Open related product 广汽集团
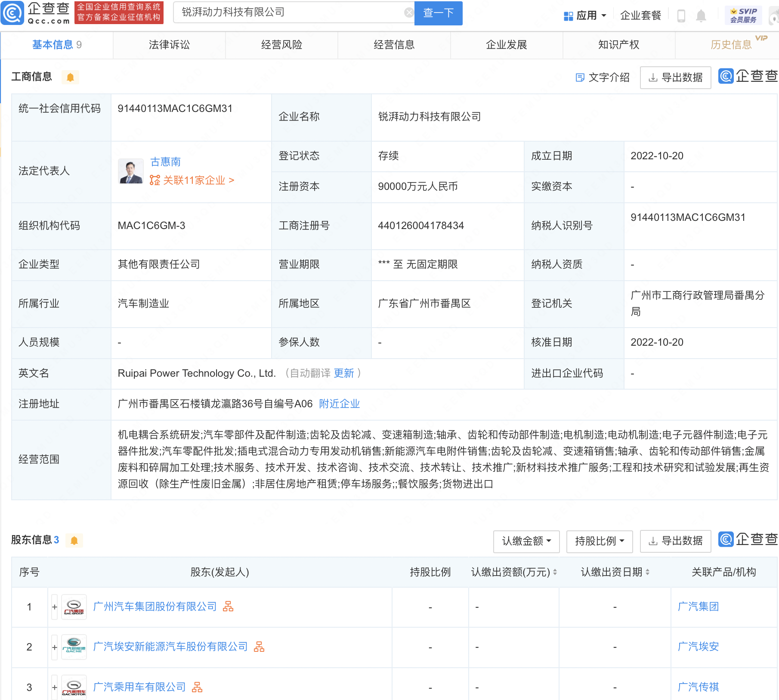 698,607
